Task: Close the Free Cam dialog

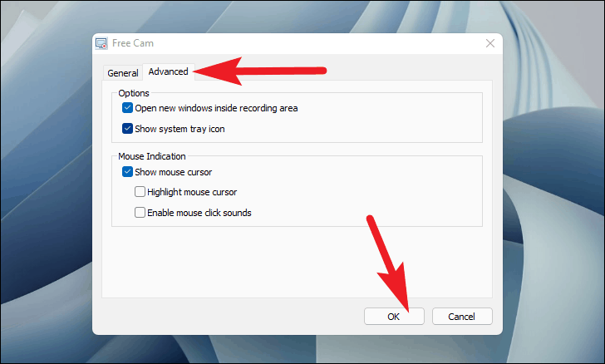Action: coord(490,43)
